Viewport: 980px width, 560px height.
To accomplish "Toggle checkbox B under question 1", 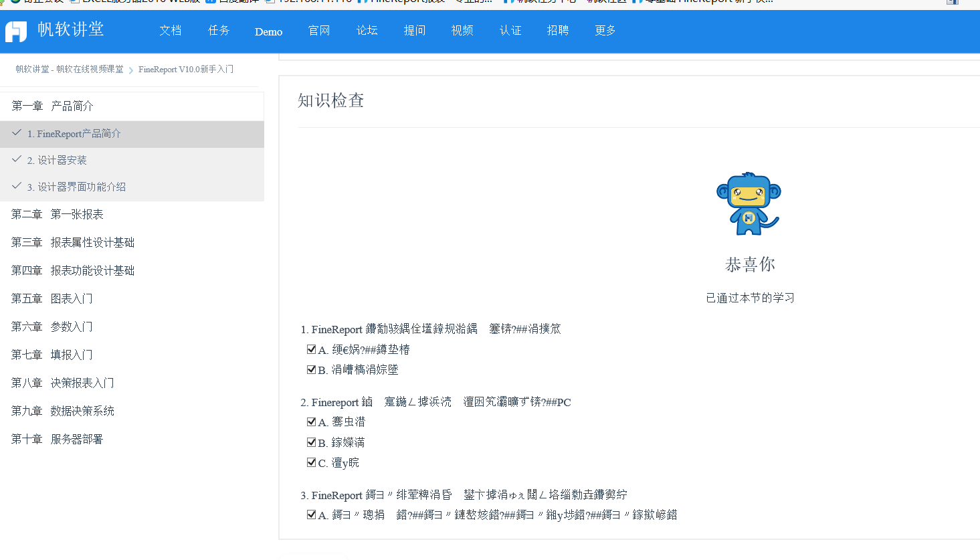I will tap(311, 369).
